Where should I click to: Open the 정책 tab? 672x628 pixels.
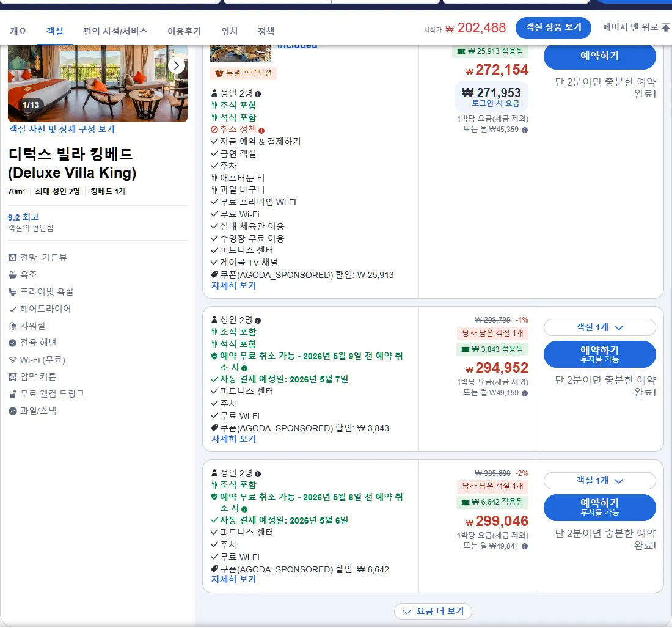click(266, 31)
